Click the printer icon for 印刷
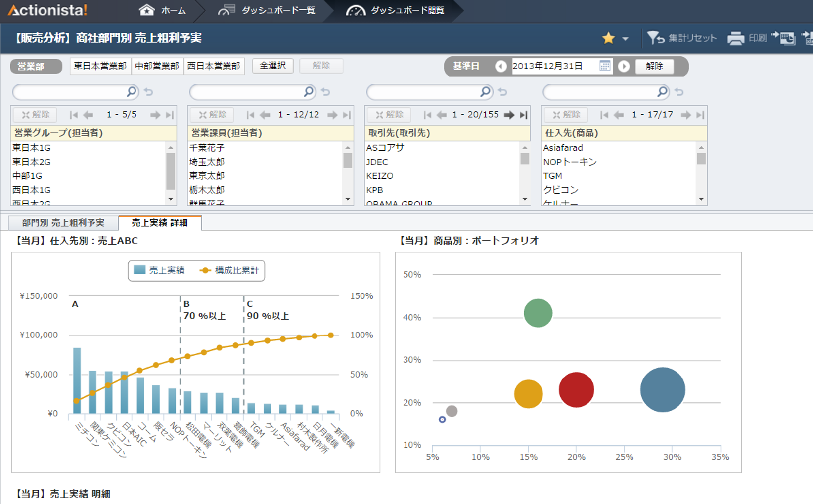The image size is (813, 504). click(736, 38)
